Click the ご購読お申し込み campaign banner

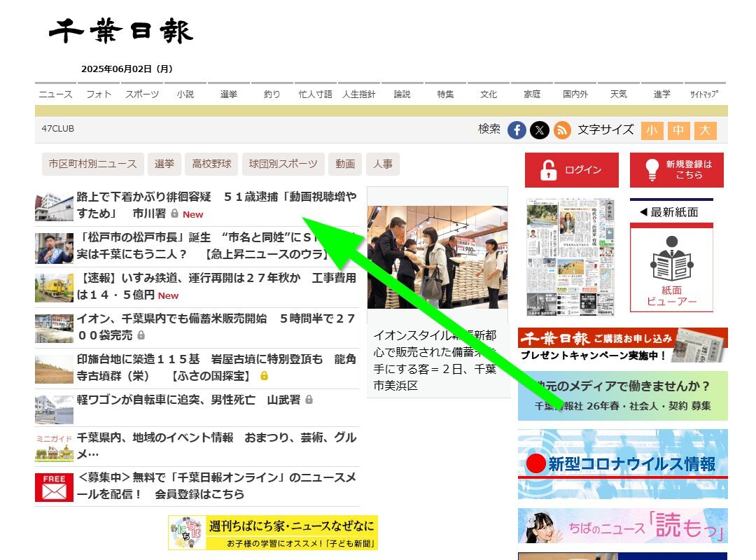[623, 345]
